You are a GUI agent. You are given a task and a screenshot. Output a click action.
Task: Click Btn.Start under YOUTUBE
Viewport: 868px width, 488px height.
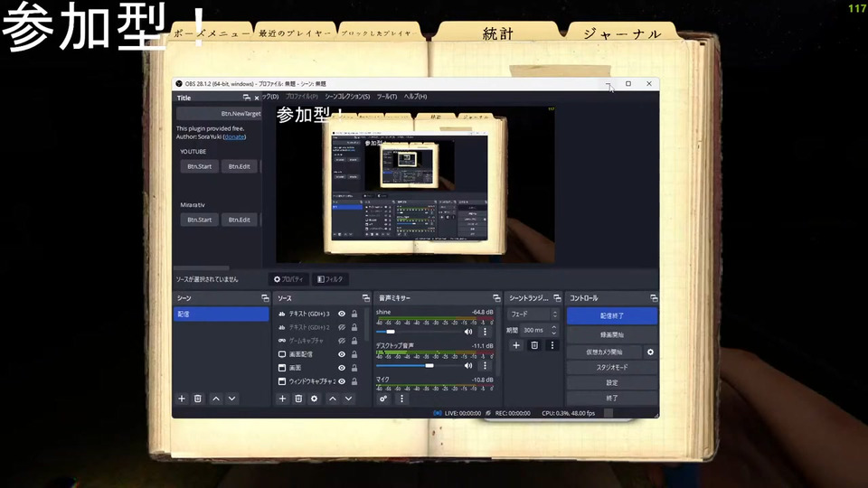[199, 166]
